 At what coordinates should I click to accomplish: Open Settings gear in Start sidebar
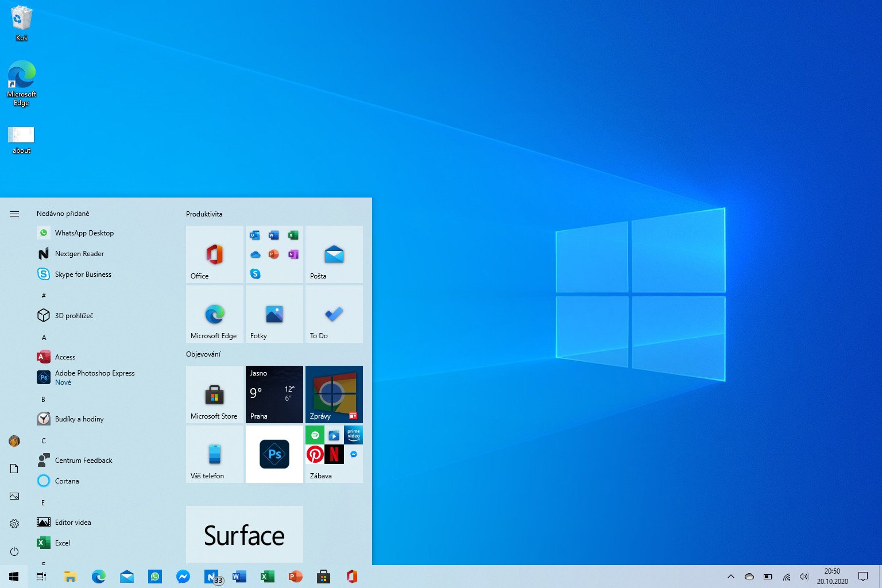pyautogui.click(x=14, y=524)
